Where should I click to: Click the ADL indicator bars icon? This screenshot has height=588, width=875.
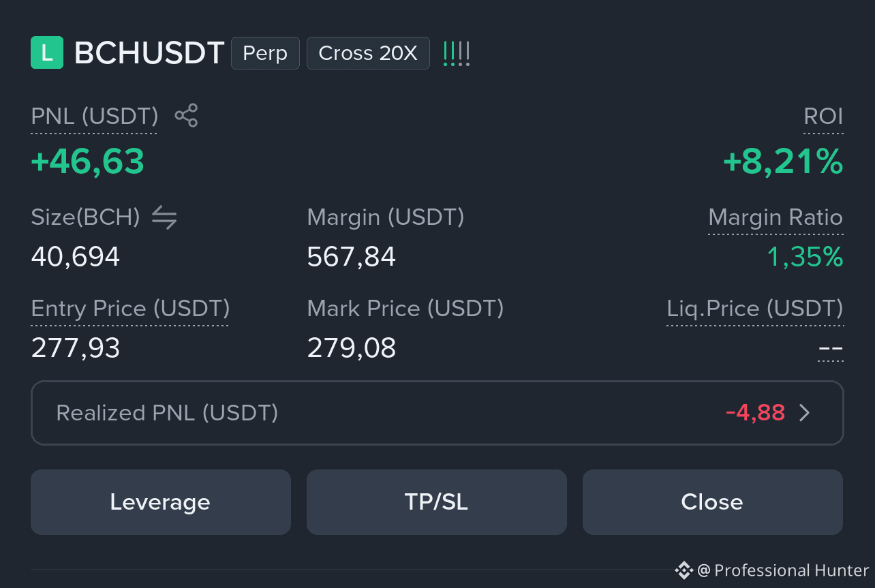click(457, 53)
